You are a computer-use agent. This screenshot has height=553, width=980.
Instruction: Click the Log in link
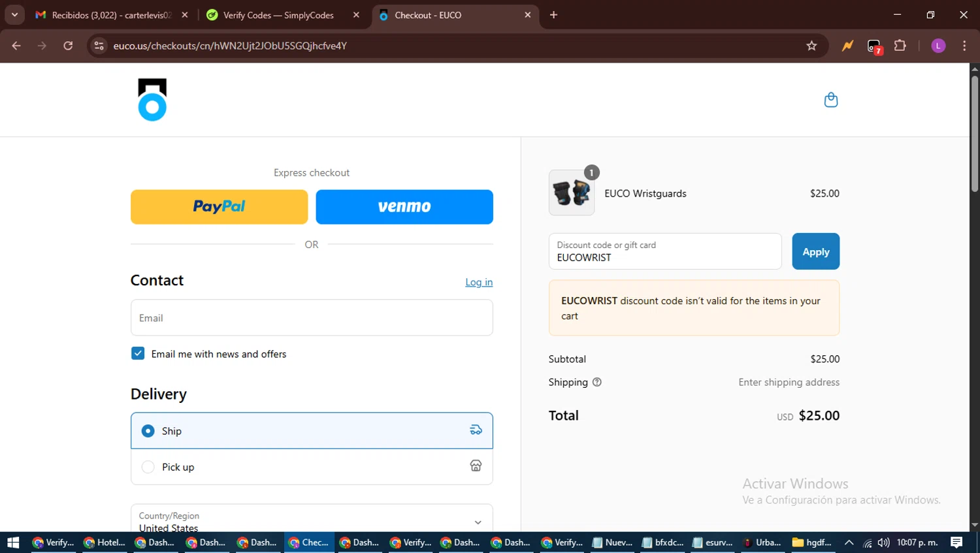click(x=479, y=282)
